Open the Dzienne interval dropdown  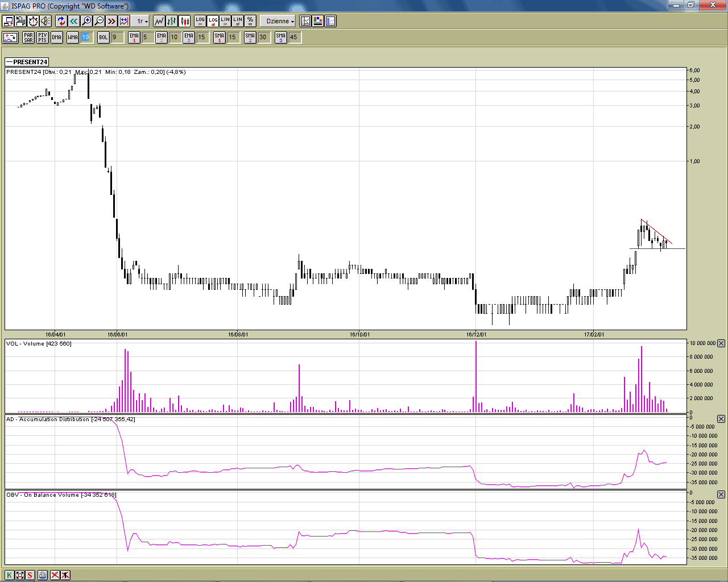[x=279, y=21]
